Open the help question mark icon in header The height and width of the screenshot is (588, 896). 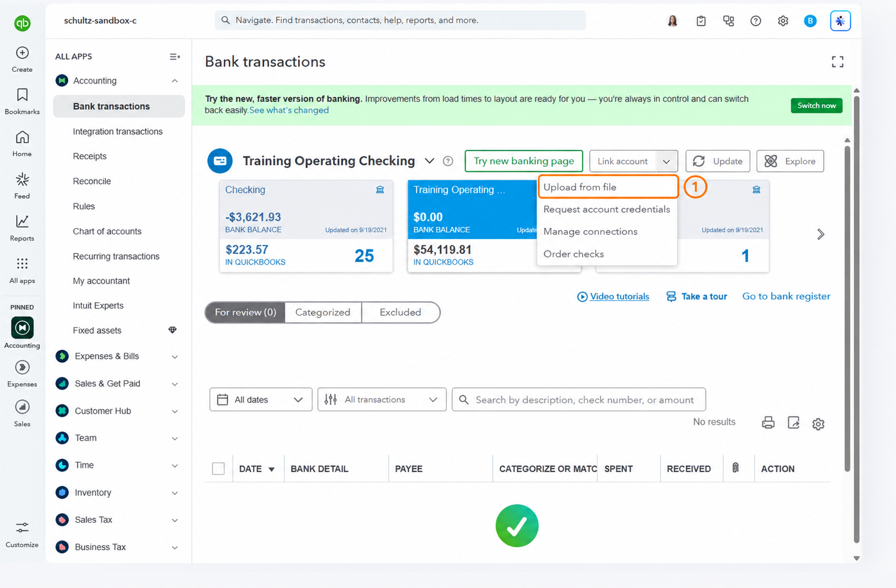coord(755,21)
